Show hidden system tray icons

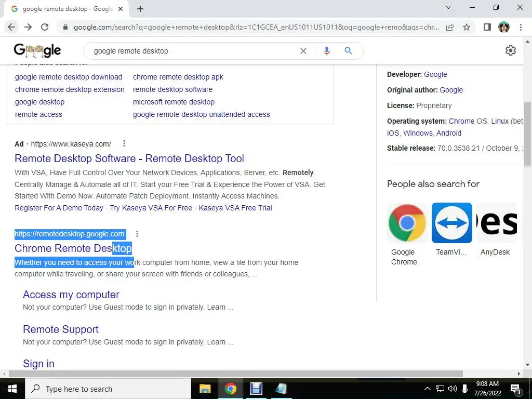[428, 389]
